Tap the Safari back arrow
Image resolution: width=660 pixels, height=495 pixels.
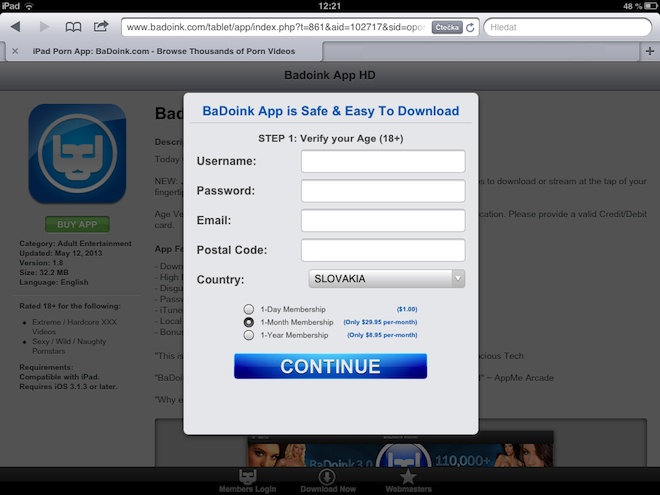coord(16,27)
